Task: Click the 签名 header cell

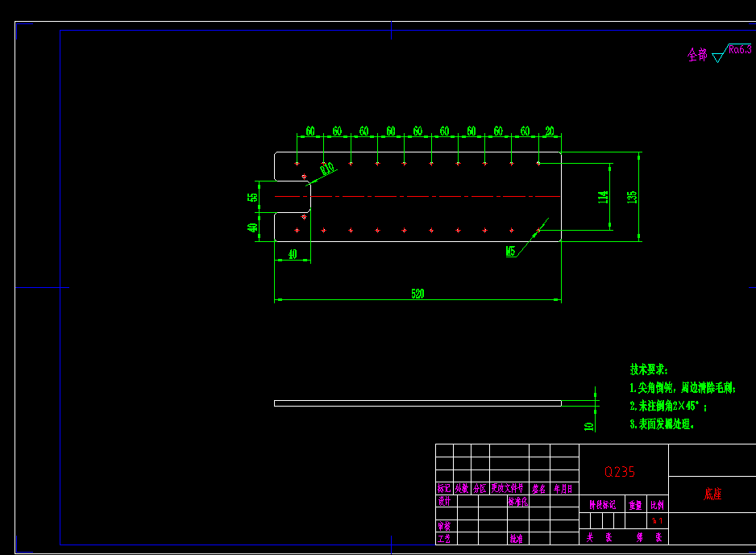Action: point(539,488)
